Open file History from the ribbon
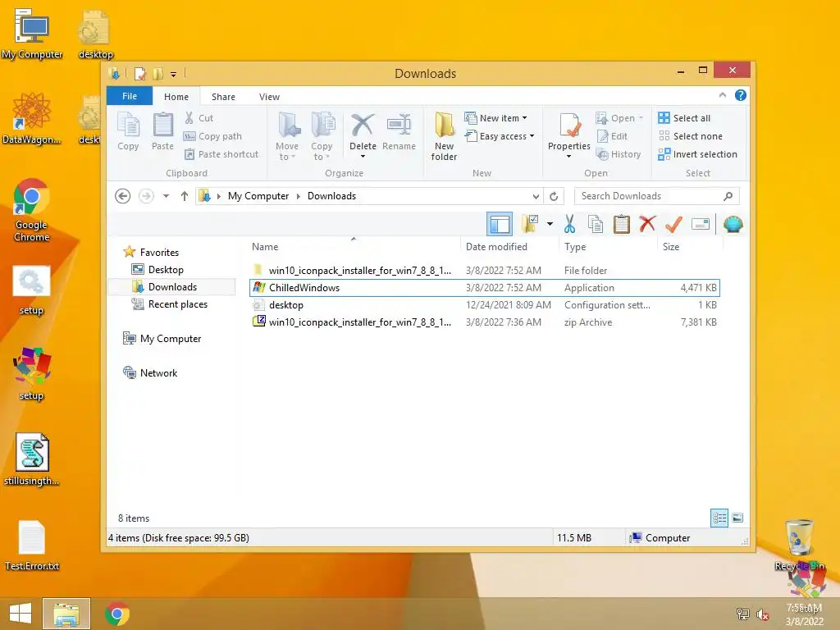The height and width of the screenshot is (630, 840). click(x=619, y=154)
